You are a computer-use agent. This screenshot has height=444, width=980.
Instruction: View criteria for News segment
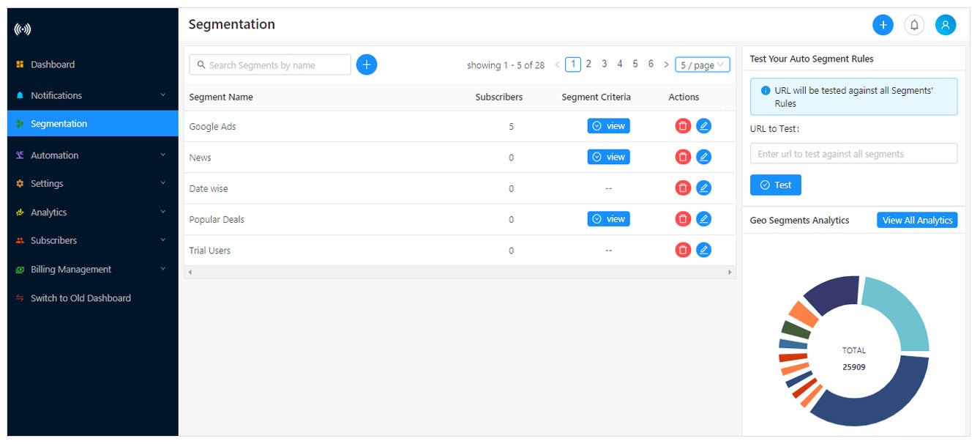[x=608, y=157]
